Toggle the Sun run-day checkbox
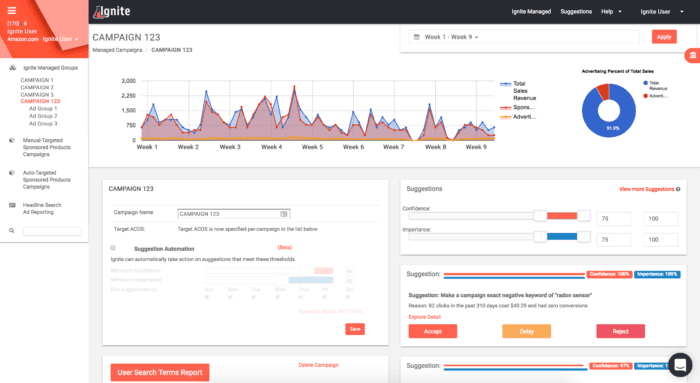 pyautogui.click(x=207, y=297)
